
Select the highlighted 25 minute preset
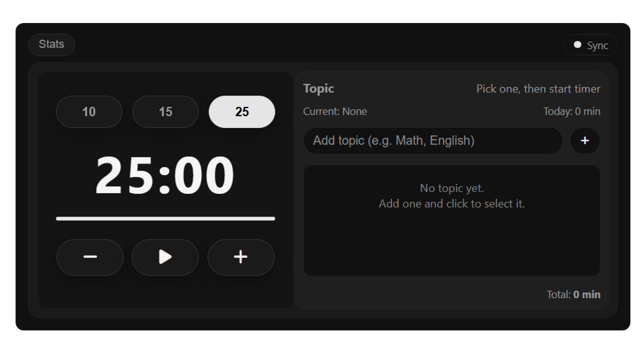242,112
